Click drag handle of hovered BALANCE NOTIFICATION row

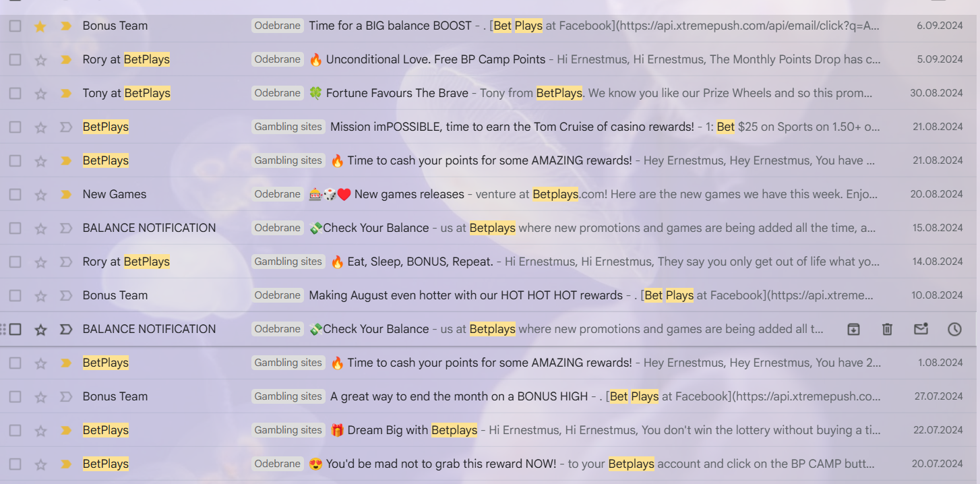click(3, 329)
